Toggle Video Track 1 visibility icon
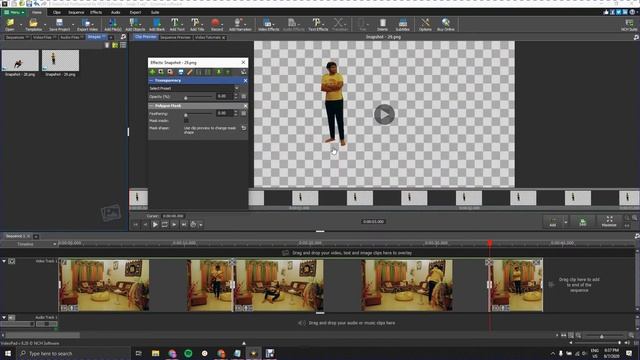640x360 pixels. (12, 261)
